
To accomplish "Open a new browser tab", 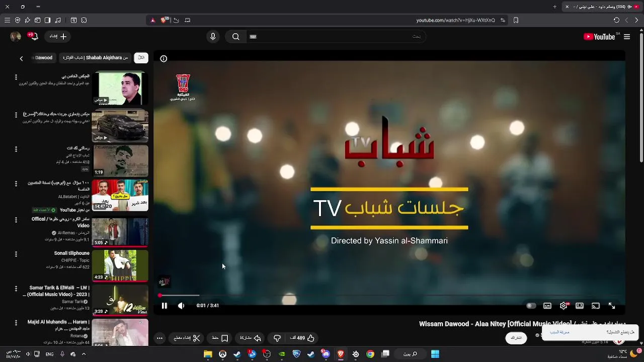I will [555, 7].
